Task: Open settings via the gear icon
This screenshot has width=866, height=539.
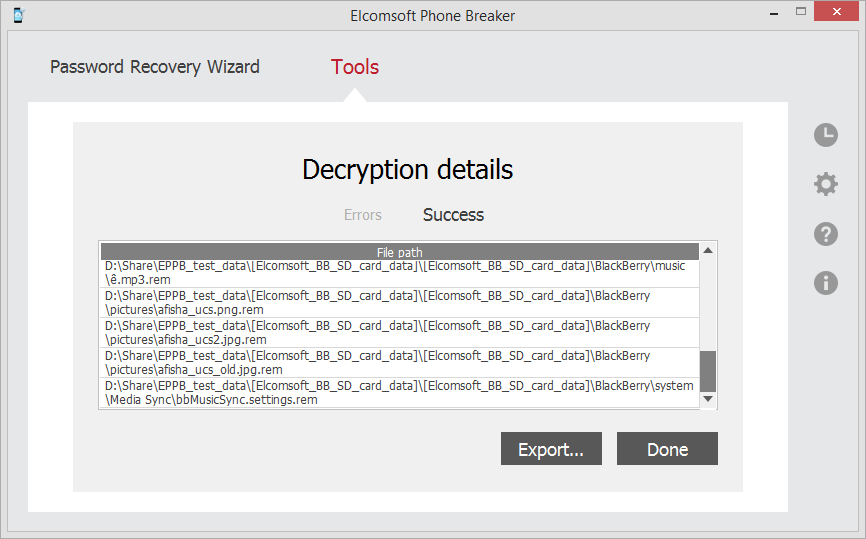Action: [x=825, y=184]
